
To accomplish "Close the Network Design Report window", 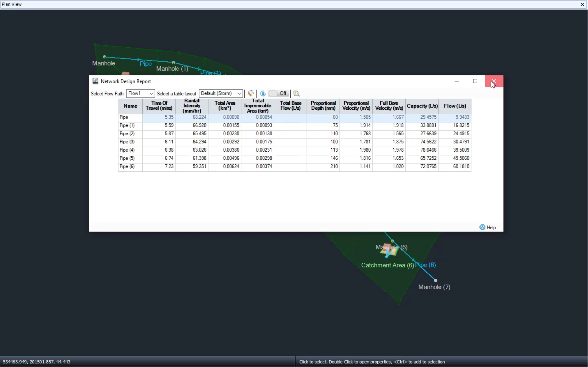I will coord(494,81).
